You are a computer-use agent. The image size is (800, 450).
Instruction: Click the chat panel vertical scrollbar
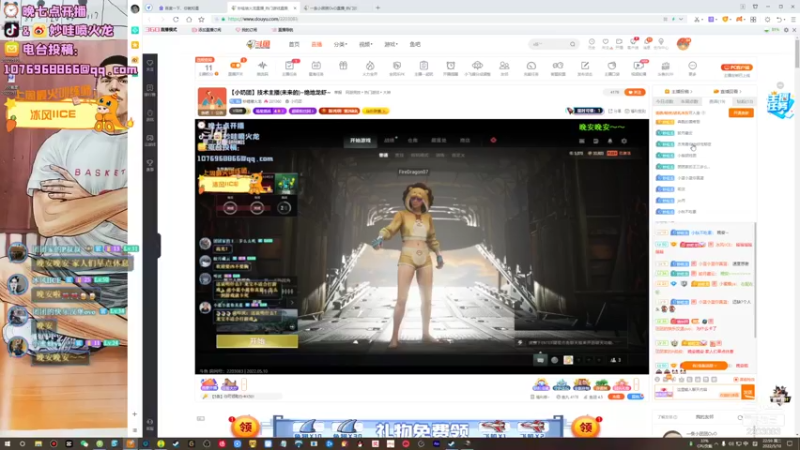tap(755, 280)
